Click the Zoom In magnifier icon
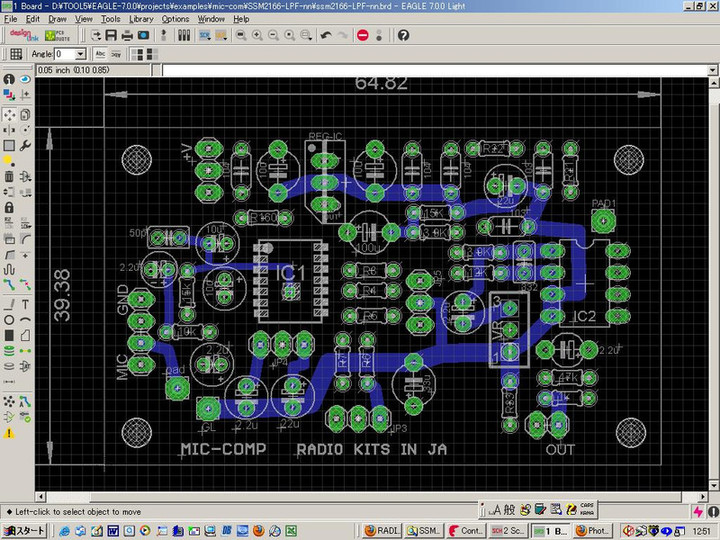This screenshot has height=540, width=720. (257, 35)
